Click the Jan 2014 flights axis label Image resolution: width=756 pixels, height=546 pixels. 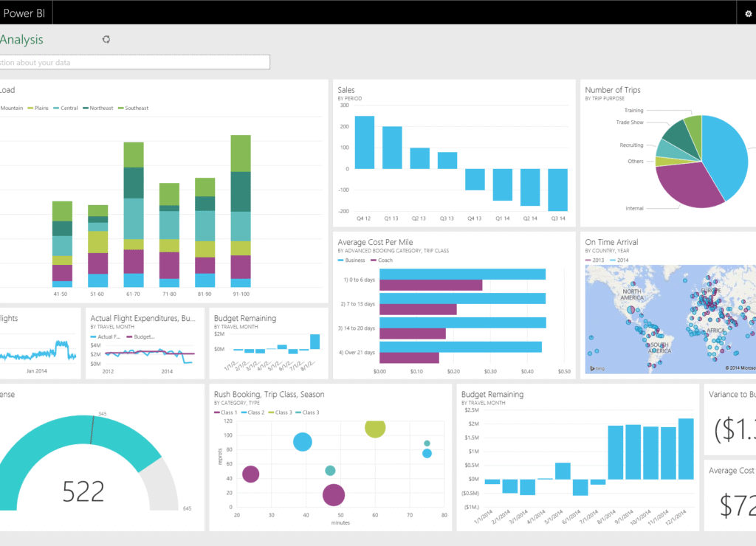[37, 371]
